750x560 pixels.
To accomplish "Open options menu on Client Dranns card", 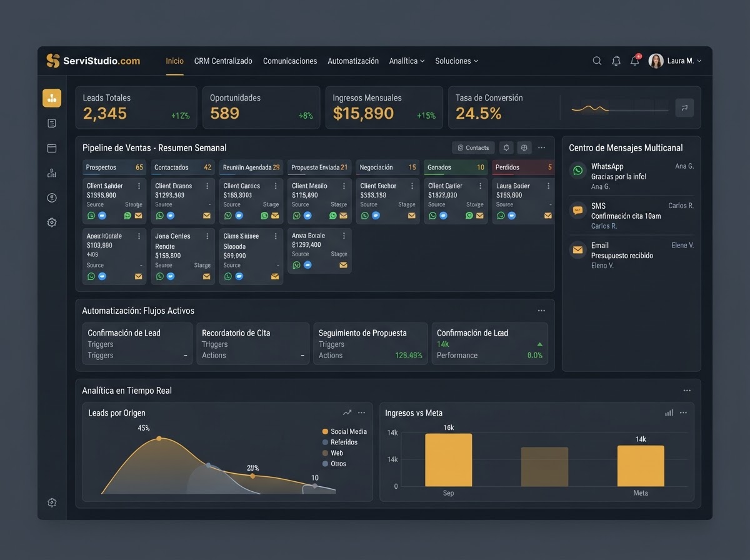I will [x=207, y=186].
